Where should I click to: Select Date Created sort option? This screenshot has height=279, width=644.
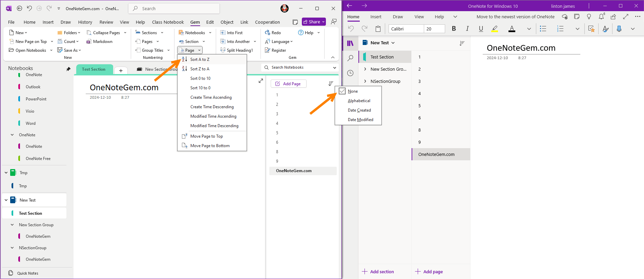359,110
